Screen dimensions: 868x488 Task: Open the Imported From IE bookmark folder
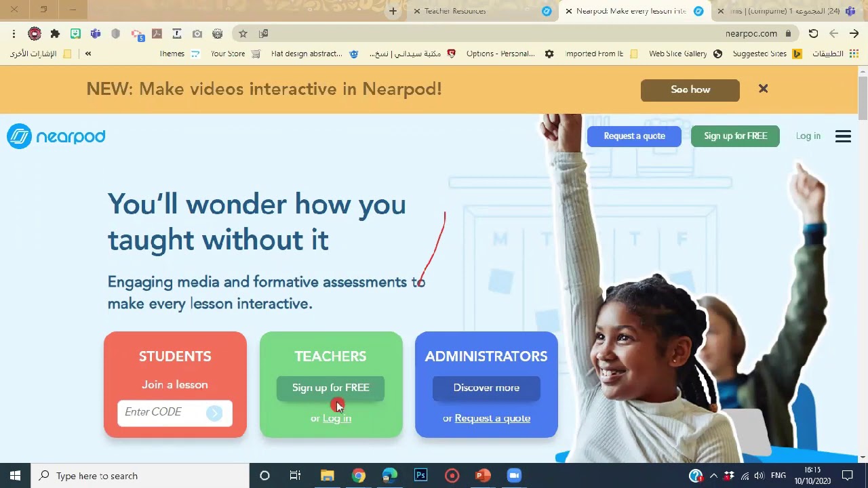click(601, 54)
